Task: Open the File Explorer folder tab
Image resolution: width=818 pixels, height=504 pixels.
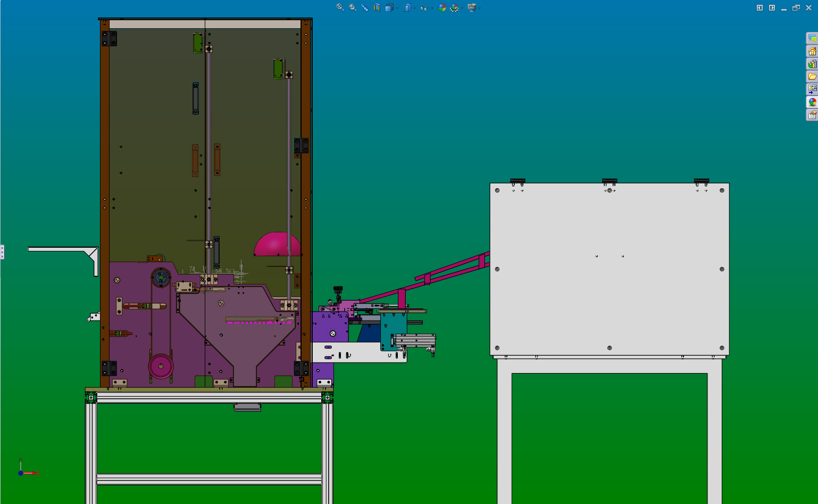Action: point(812,77)
